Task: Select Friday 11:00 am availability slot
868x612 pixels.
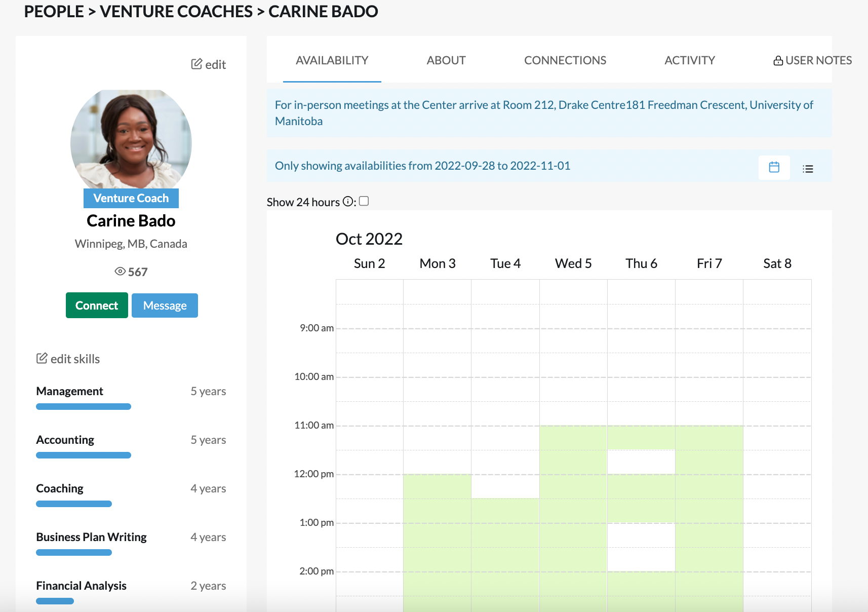Action: pyautogui.click(x=709, y=438)
